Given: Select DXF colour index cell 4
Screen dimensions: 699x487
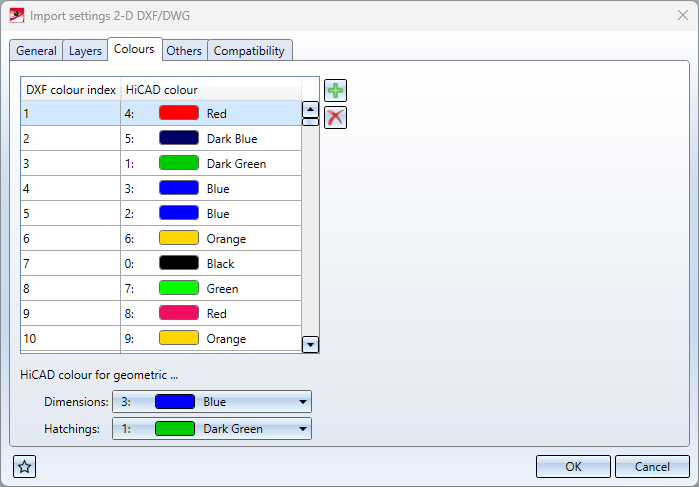Looking at the screenshot, I should tap(70, 188).
